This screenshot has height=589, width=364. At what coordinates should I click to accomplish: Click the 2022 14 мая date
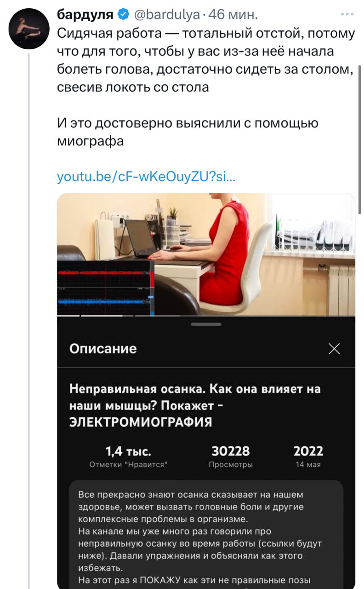(308, 457)
